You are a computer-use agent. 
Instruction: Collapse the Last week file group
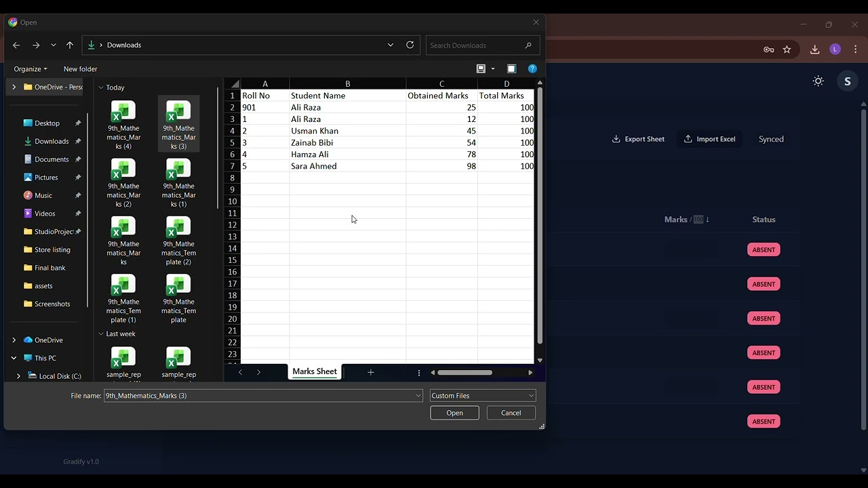point(101,333)
